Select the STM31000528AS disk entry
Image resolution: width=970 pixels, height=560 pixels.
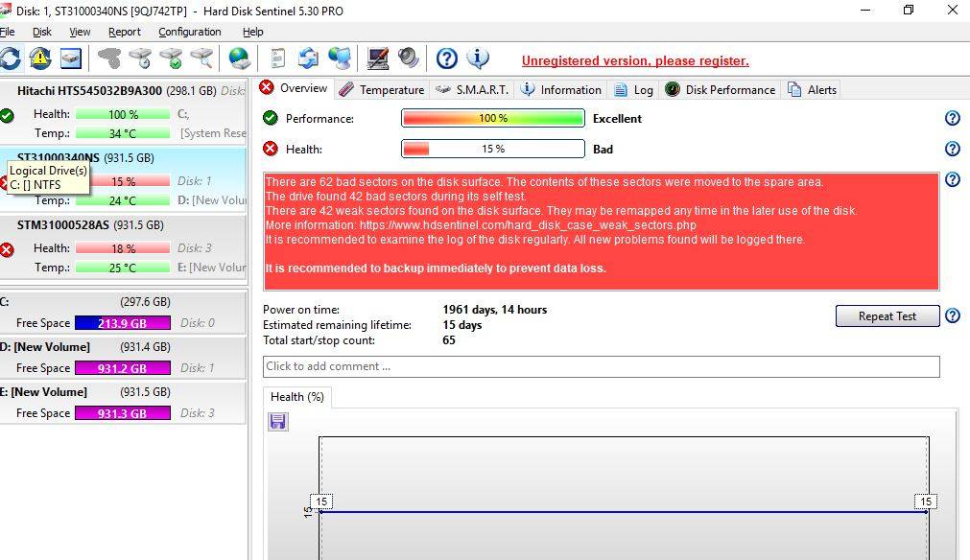123,246
